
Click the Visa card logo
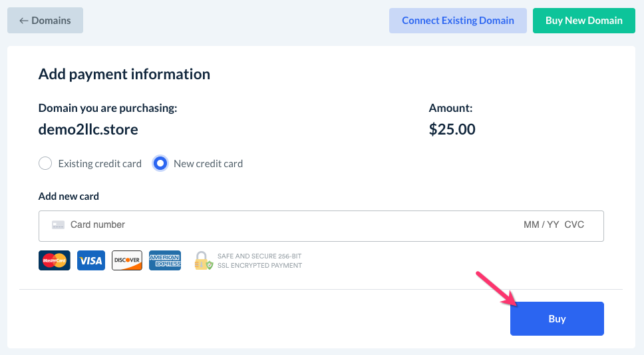click(90, 260)
